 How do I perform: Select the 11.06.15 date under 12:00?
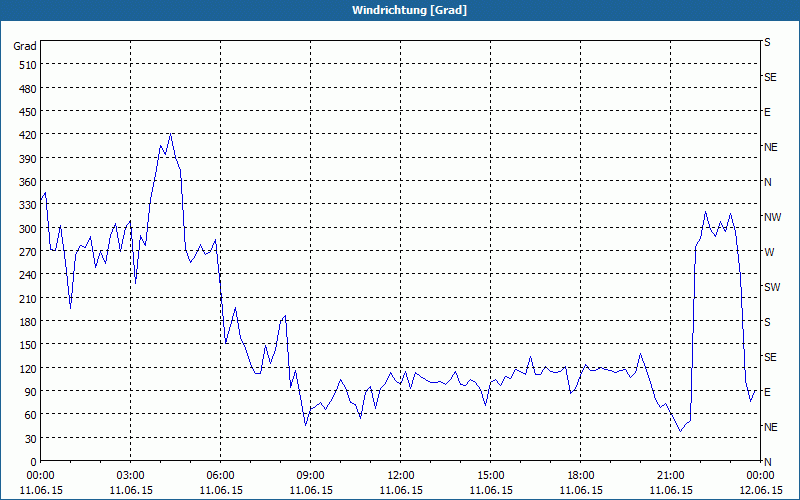(x=401, y=490)
